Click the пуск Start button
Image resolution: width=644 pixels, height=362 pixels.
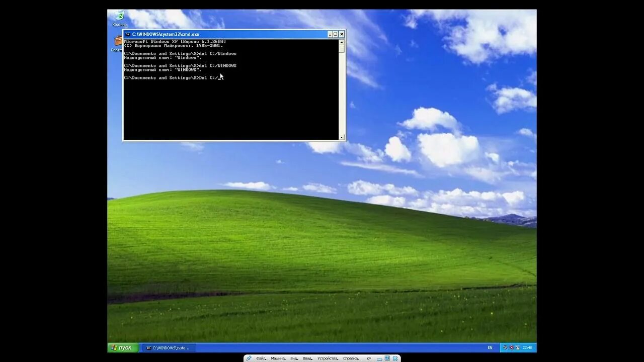(x=122, y=347)
